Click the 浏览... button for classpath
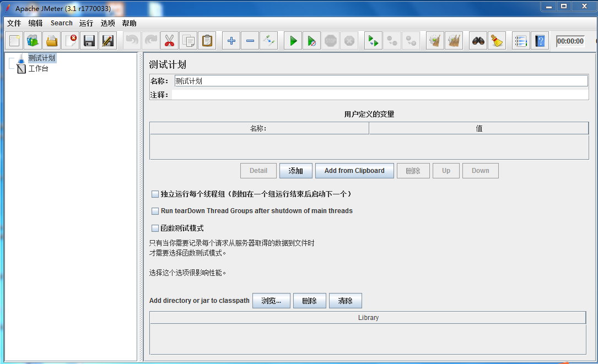This screenshot has width=598, height=364. tap(271, 301)
